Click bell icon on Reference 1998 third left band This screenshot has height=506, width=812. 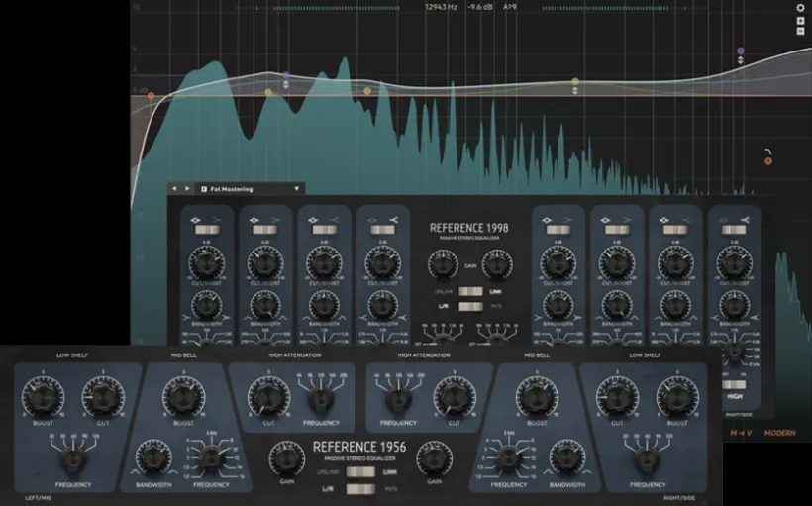312,220
